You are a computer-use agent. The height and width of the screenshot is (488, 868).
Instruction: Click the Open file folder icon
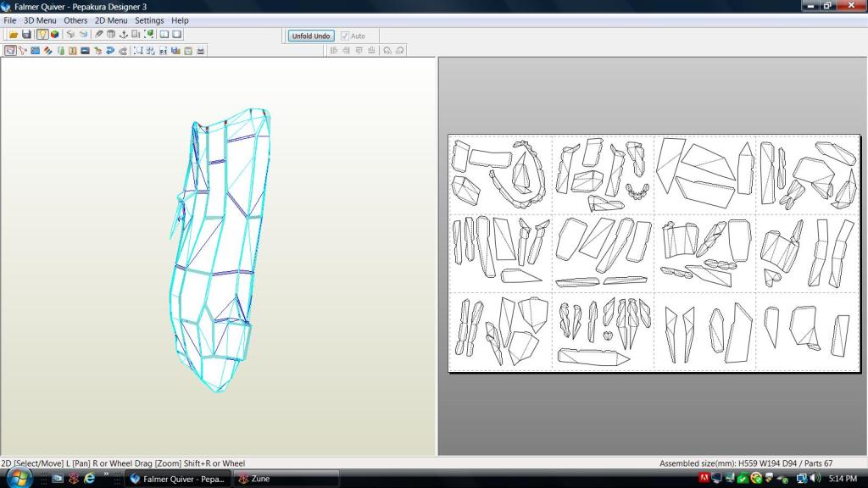(x=14, y=34)
